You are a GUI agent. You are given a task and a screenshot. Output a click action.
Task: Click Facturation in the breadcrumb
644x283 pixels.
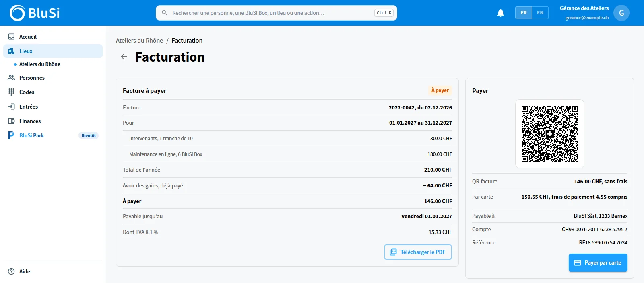click(x=187, y=40)
